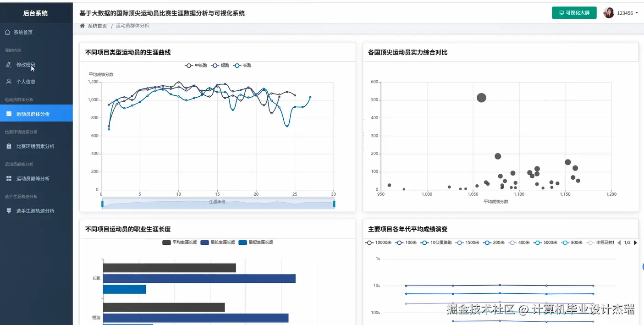The width and height of the screenshot is (644, 325).
Task: Toggle the 短跑 legend series in career curve
Action: (x=220, y=66)
